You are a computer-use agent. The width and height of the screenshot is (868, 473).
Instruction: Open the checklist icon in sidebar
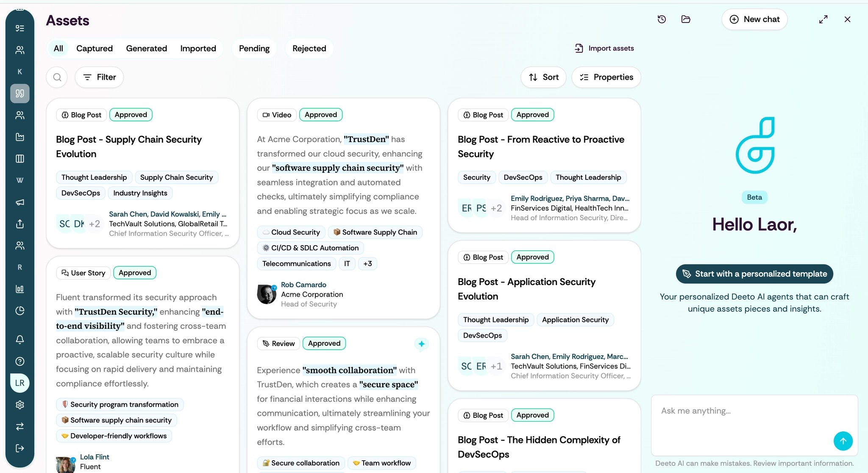pos(20,28)
